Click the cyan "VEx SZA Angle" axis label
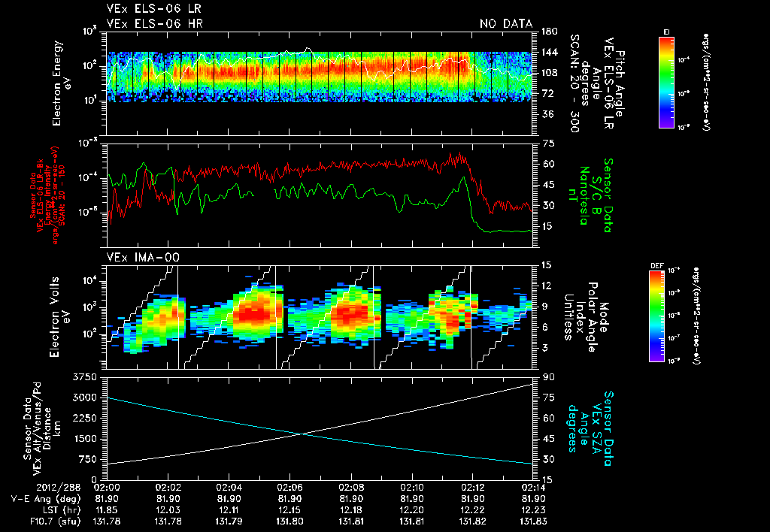 (x=586, y=428)
